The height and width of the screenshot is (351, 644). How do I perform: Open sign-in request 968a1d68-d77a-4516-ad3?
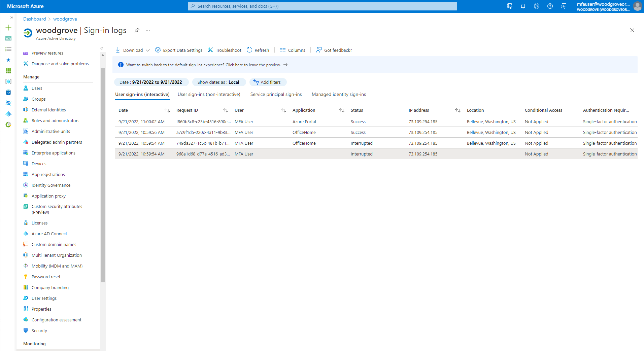(x=376, y=154)
